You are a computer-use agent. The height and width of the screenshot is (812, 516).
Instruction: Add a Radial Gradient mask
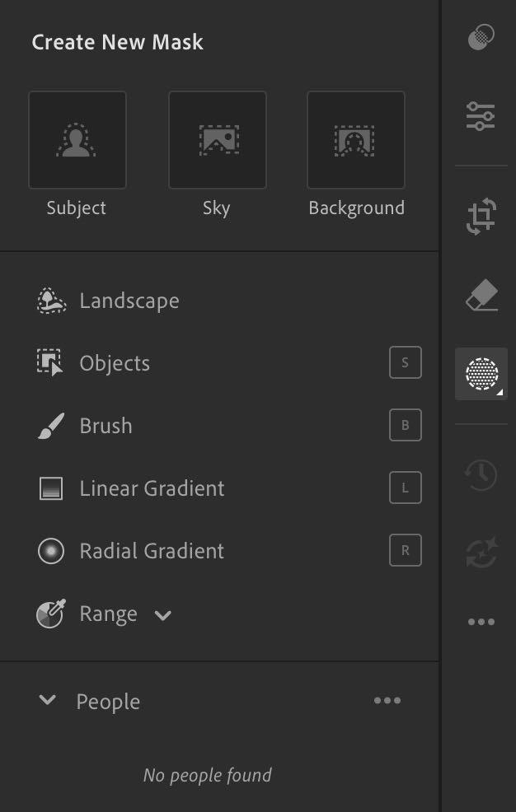pyautogui.click(x=152, y=551)
